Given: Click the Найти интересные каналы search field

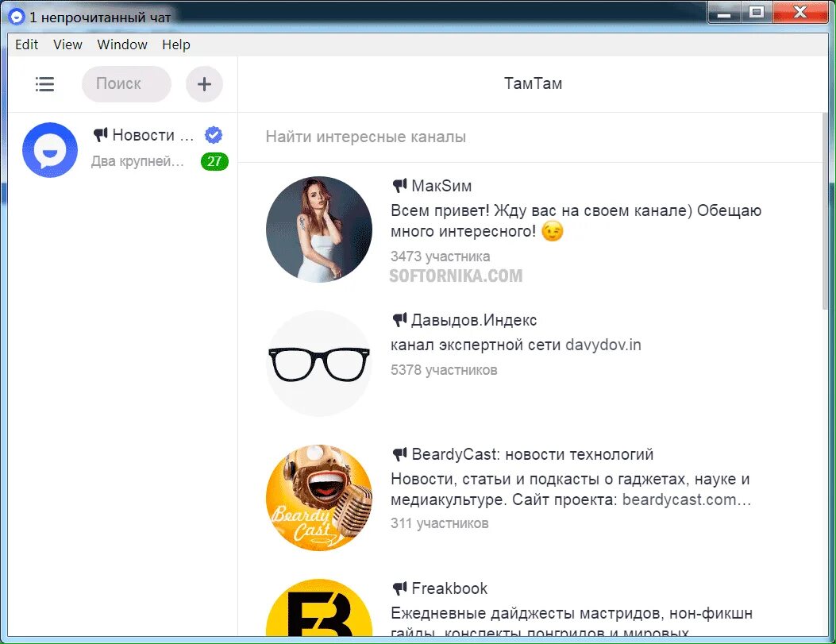Looking at the screenshot, I should tap(530, 137).
